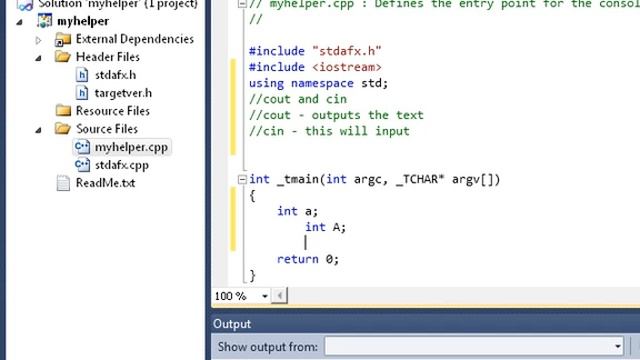Screen dimensions: 640x360
Task: Click the int _tmain function signature
Action: click(x=375, y=179)
